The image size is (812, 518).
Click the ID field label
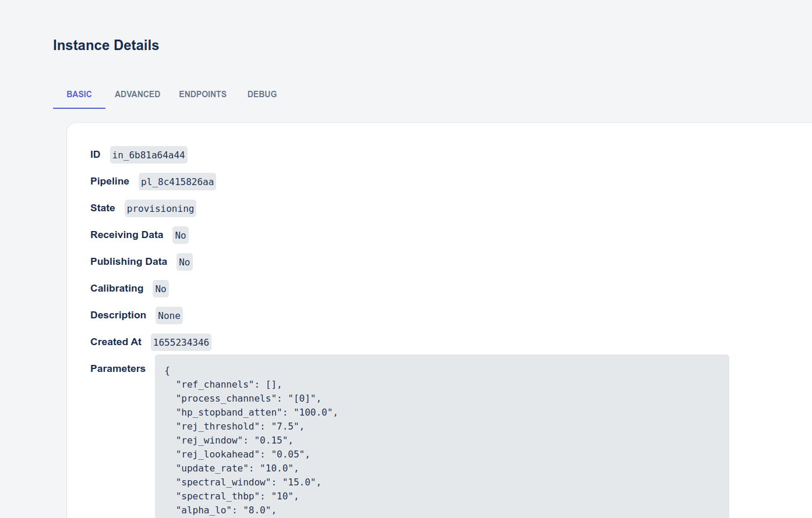[96, 154]
